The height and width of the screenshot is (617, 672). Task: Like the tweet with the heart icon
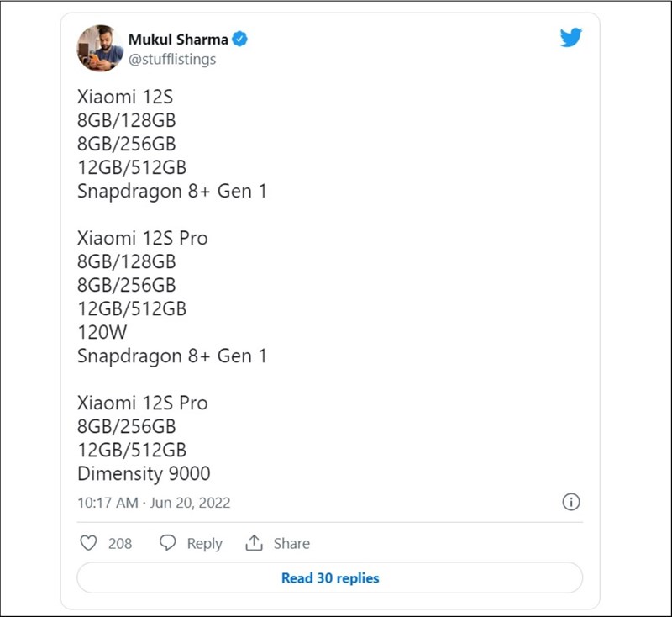click(x=88, y=543)
